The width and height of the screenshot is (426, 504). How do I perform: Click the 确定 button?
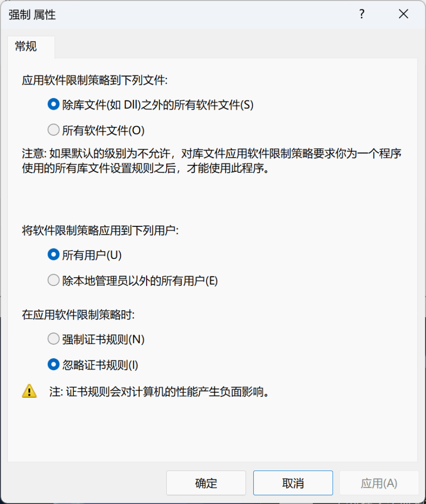coord(206,483)
